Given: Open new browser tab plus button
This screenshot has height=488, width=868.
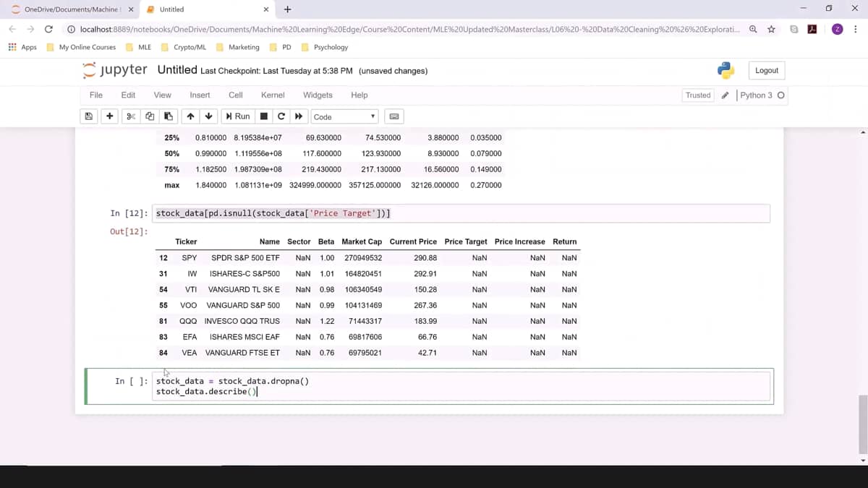Looking at the screenshot, I should 287,9.
